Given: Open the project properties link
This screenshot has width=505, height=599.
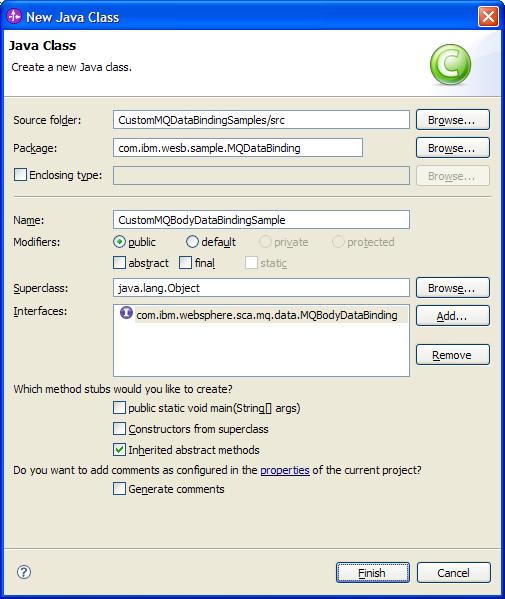Looking at the screenshot, I should (x=285, y=470).
